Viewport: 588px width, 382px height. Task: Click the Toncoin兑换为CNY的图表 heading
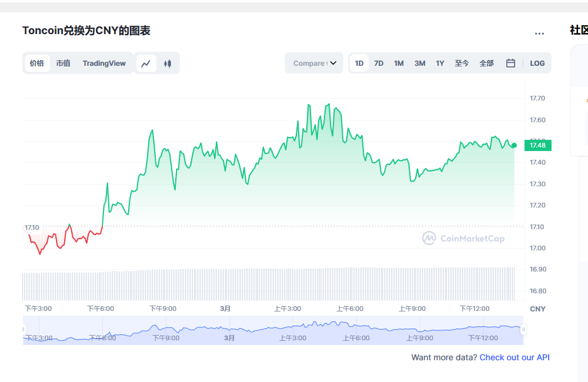[x=86, y=31]
